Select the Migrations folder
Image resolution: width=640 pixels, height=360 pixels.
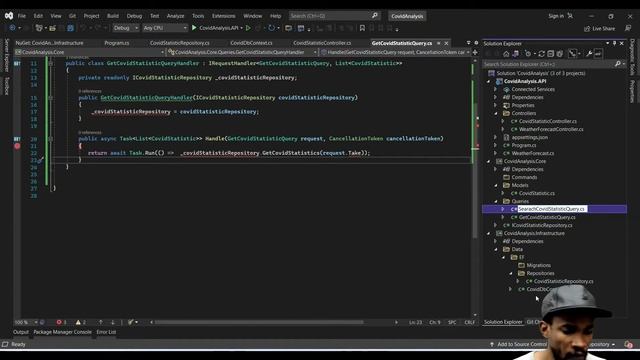[x=538, y=265]
